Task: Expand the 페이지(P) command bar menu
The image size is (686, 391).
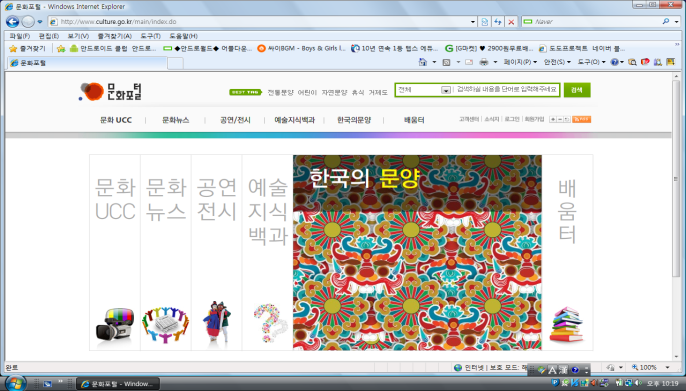Action: pyautogui.click(x=520, y=62)
